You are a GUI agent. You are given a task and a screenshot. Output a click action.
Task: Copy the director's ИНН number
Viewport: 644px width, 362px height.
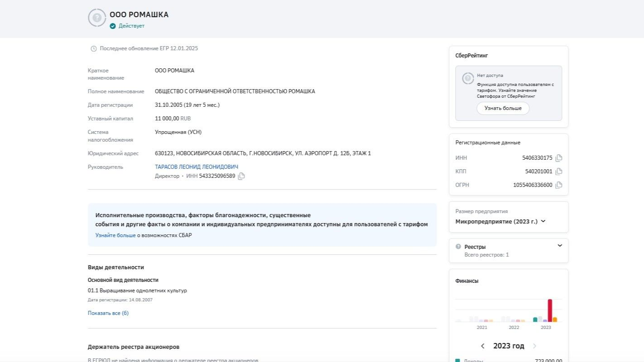tap(240, 176)
